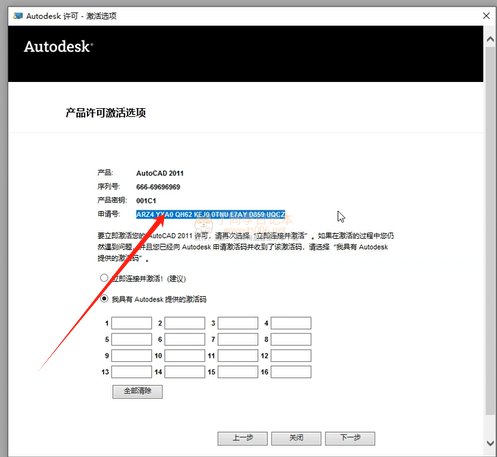Close the Autodesk license window
The width and height of the screenshot is (497, 457).
click(x=486, y=16)
